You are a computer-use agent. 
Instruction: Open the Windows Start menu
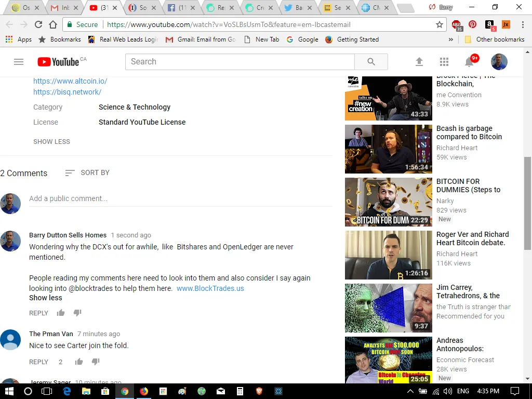(9, 392)
